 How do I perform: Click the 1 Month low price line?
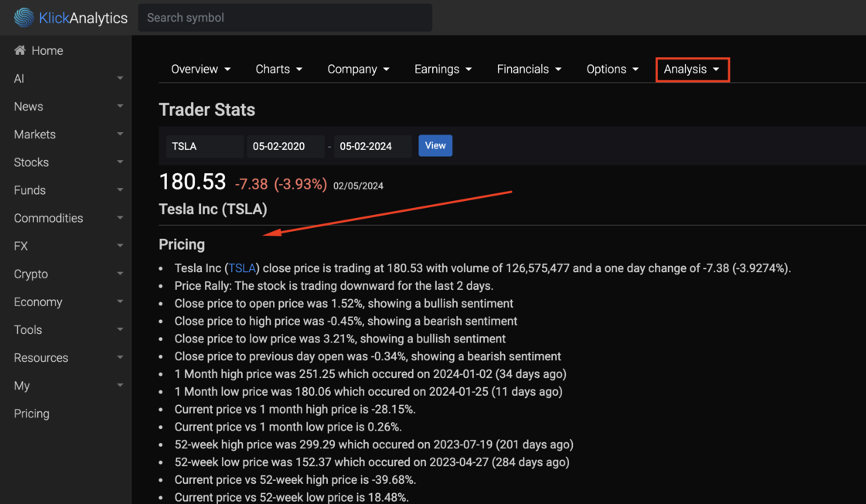click(x=368, y=392)
